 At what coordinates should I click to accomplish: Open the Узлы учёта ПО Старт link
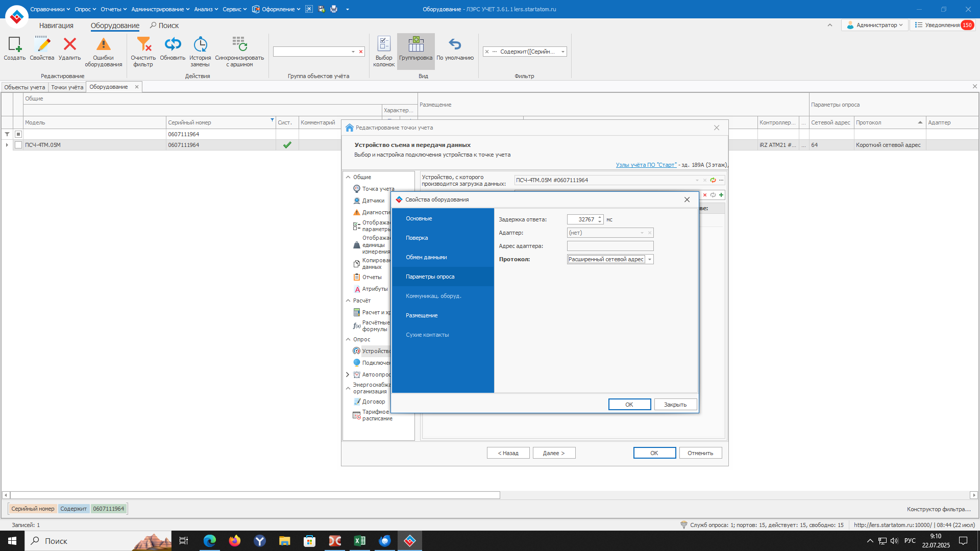(x=646, y=165)
